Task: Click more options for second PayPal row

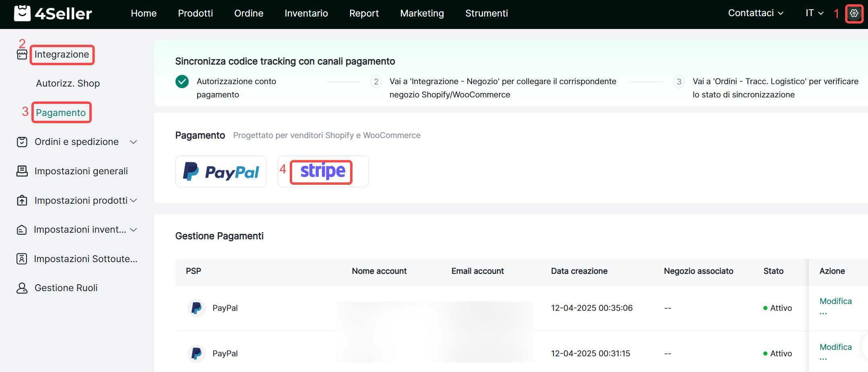Action: 823,358
